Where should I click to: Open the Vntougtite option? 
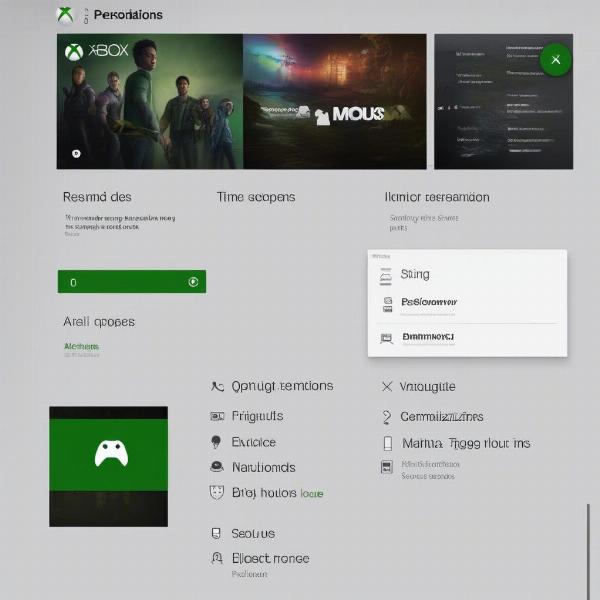point(427,386)
